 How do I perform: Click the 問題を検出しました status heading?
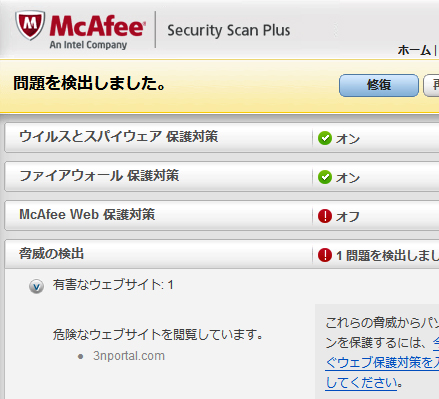tap(90, 83)
